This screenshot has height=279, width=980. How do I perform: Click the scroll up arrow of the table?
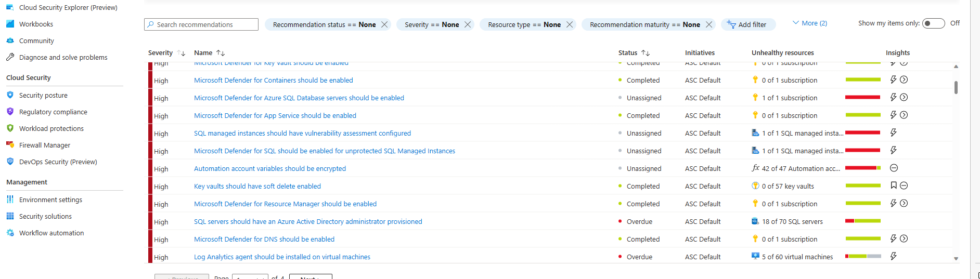(956, 67)
